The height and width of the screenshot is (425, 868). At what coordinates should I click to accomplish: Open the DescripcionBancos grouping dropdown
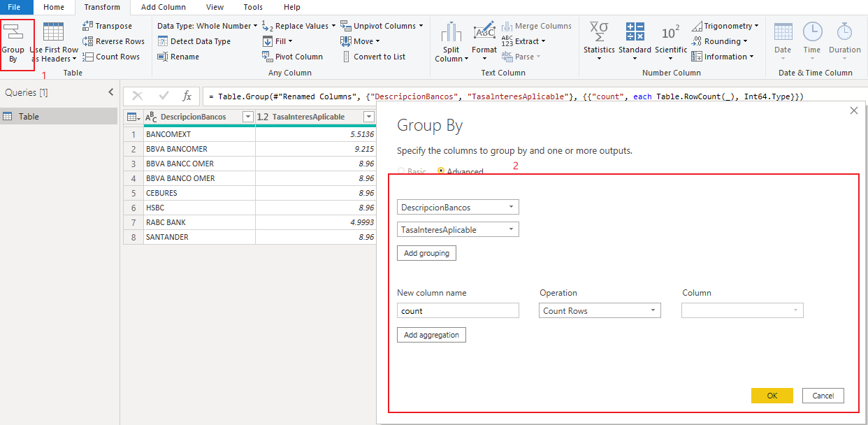[458, 207]
